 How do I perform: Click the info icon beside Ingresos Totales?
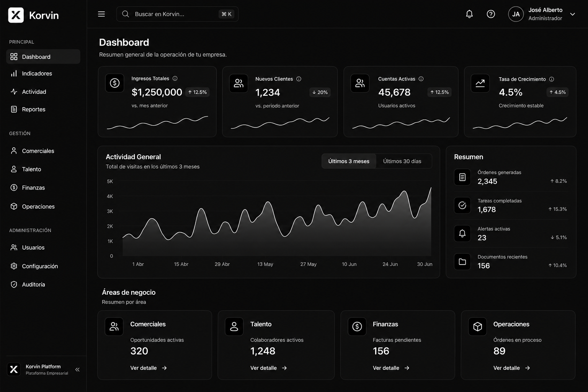tap(175, 78)
